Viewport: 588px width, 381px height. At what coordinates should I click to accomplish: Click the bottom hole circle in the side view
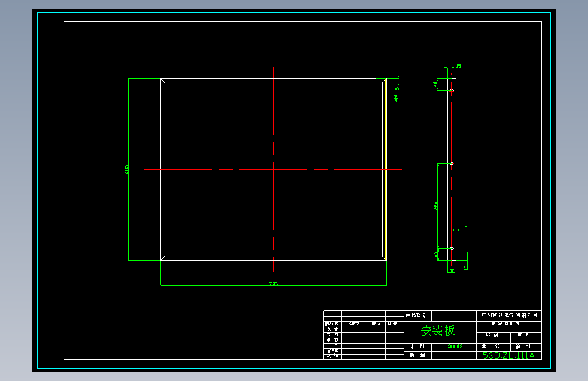452,249
